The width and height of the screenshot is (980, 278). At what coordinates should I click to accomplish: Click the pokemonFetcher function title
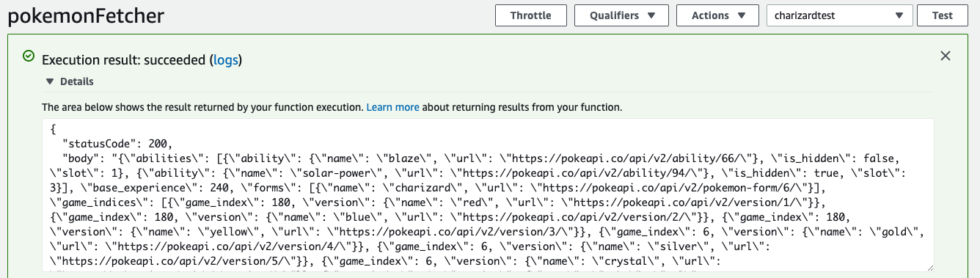pyautogui.click(x=86, y=15)
